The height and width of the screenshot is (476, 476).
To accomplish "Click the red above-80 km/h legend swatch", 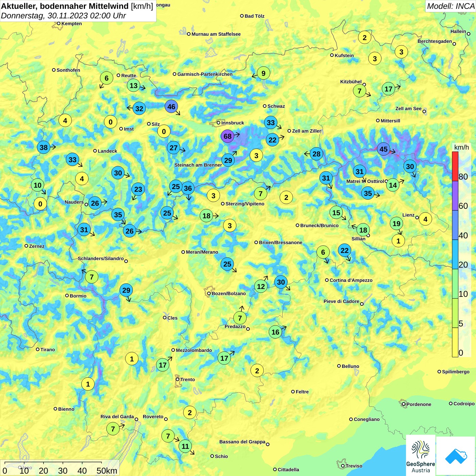I will (x=455, y=166).
